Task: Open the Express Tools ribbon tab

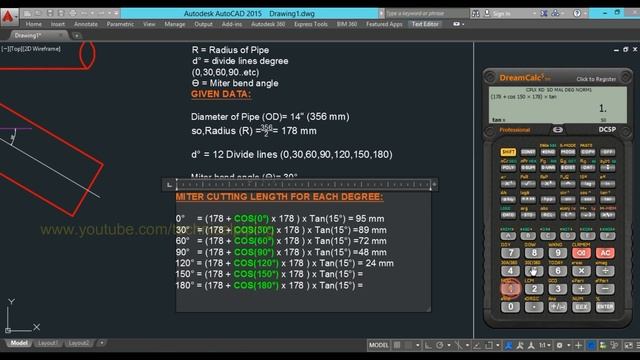Action: pos(311,24)
